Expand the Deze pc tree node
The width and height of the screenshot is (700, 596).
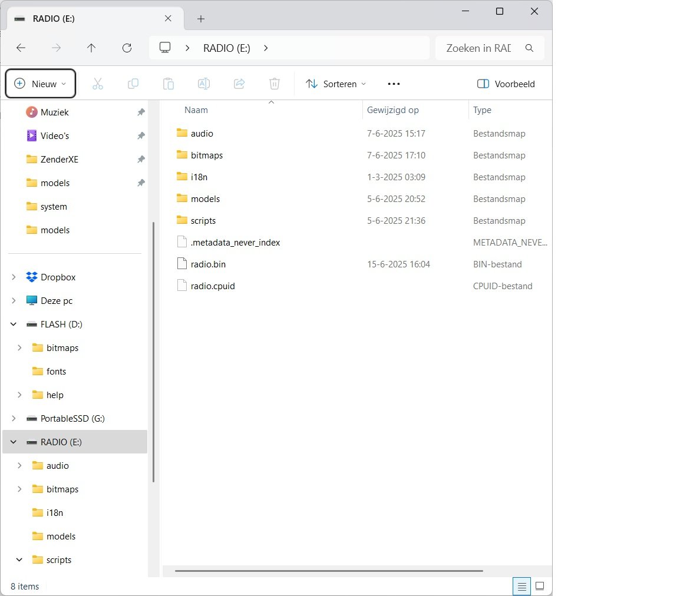14,301
